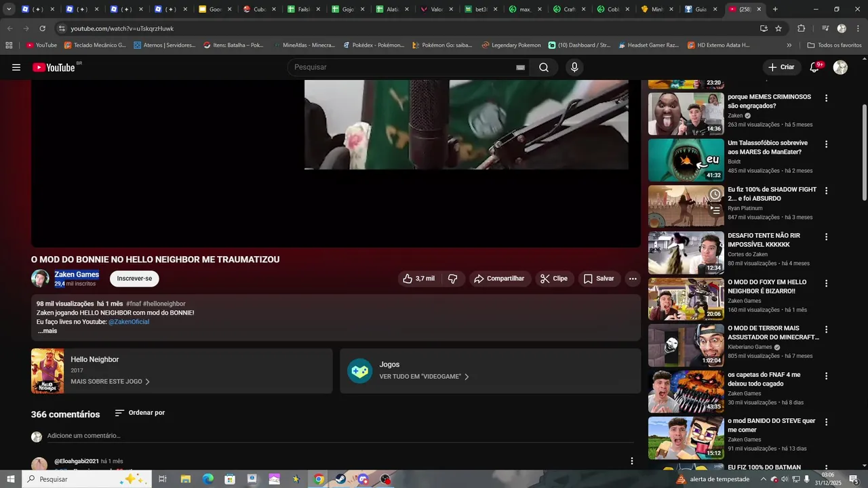This screenshot has width=868, height=488.
Task: Open Ordenar por comments sort dropdown
Action: pyautogui.click(x=140, y=413)
